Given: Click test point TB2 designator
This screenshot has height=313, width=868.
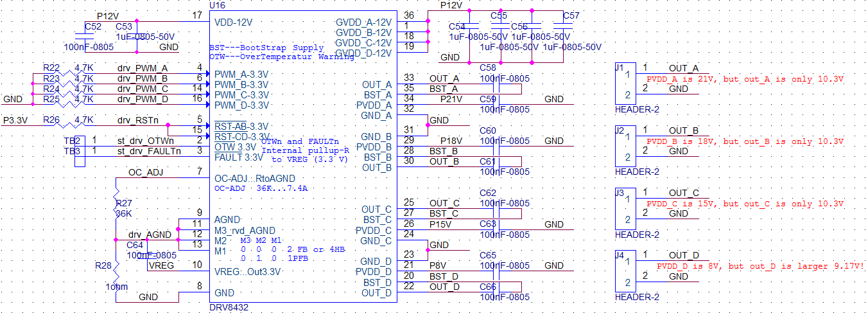Looking at the screenshot, I should 72,141.
